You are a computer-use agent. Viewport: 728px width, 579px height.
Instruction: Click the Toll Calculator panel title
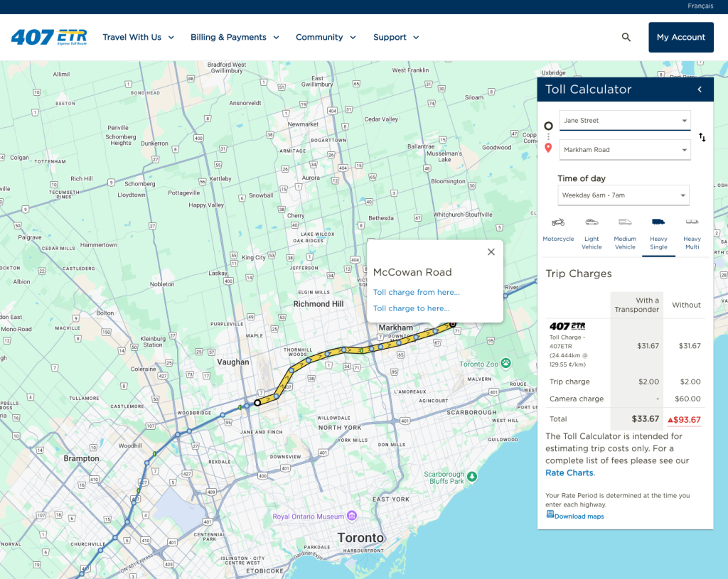tap(588, 90)
